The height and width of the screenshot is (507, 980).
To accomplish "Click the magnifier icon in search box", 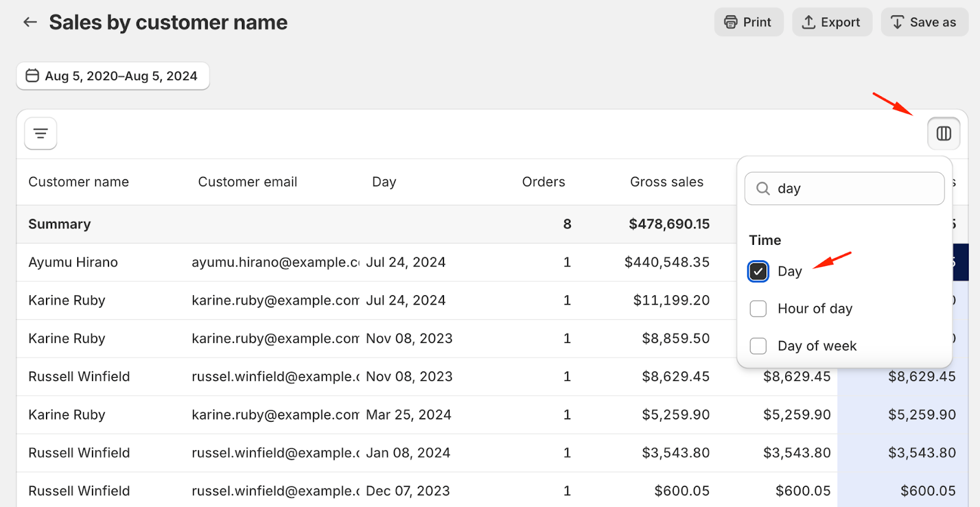I will click(x=763, y=189).
